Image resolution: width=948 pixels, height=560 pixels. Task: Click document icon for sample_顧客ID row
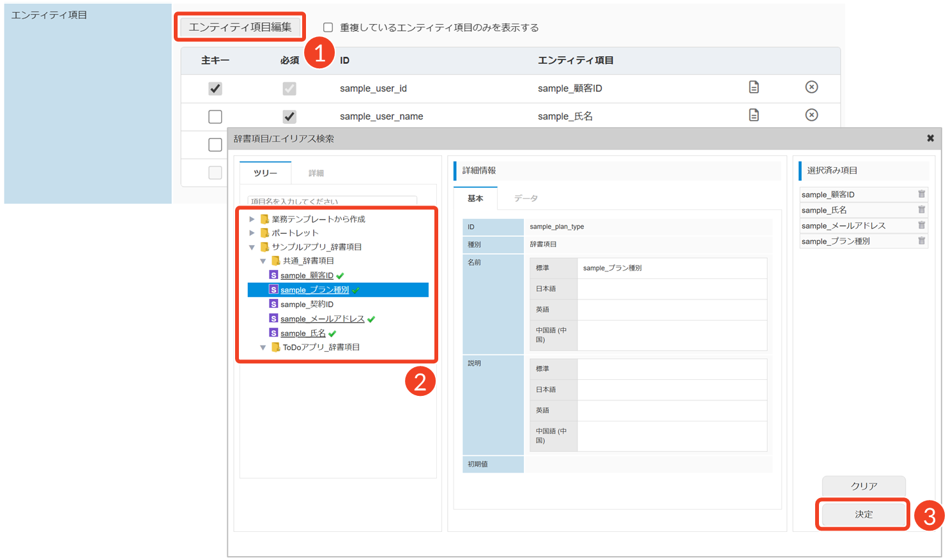[754, 87]
